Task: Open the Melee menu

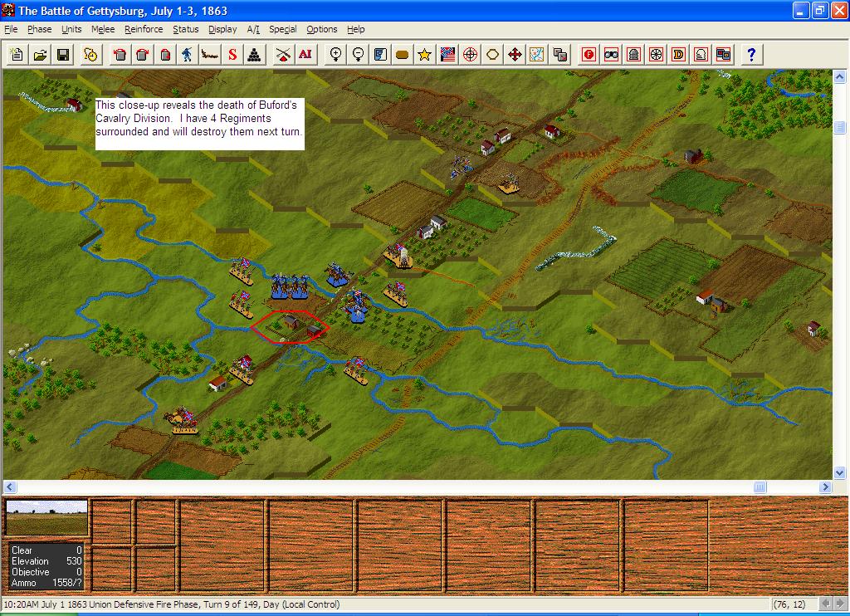Action: (x=103, y=29)
